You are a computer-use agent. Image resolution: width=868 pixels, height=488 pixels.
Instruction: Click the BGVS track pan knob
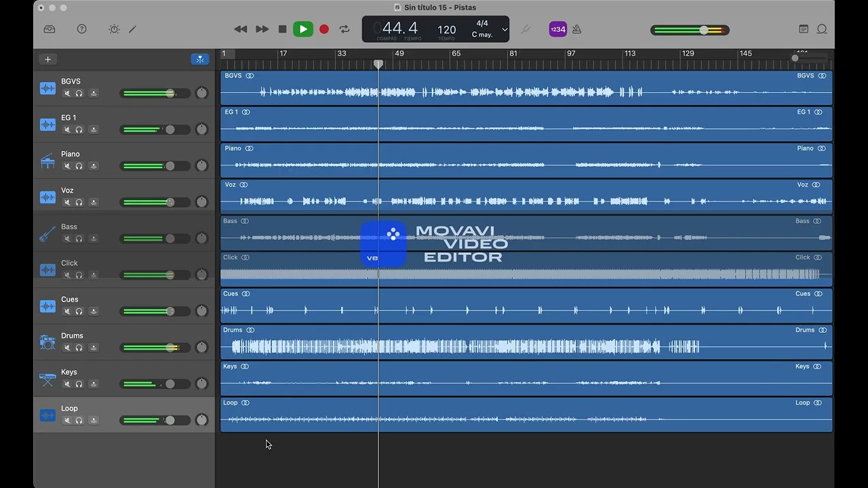click(201, 94)
